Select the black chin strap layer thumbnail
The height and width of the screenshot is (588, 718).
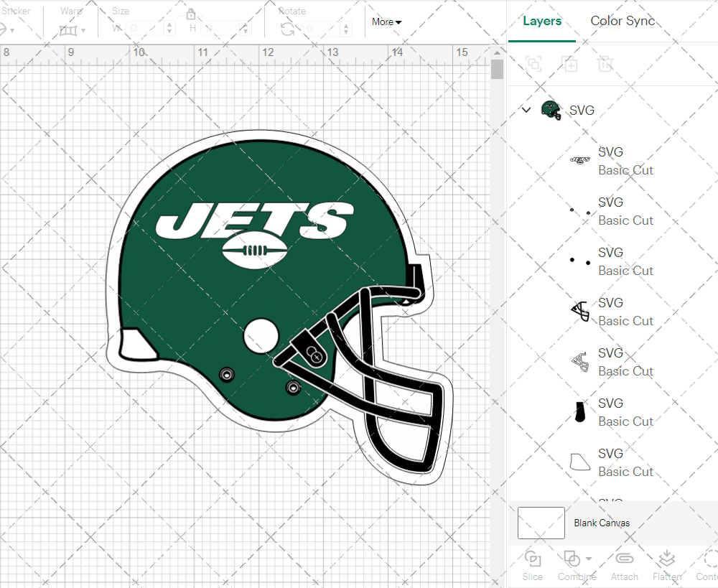tap(579, 411)
